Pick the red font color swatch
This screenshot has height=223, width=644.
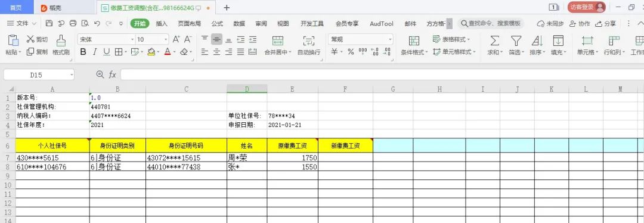[x=167, y=52]
